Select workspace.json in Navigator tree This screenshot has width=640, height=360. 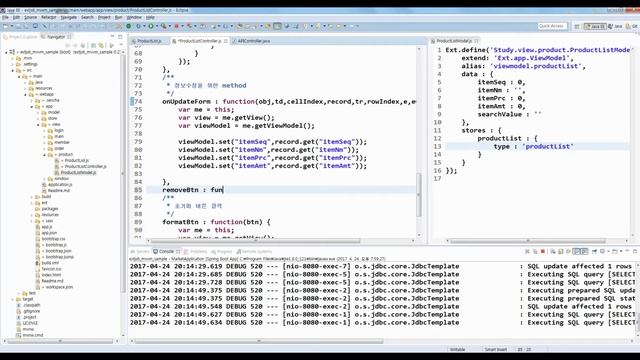click(59, 287)
